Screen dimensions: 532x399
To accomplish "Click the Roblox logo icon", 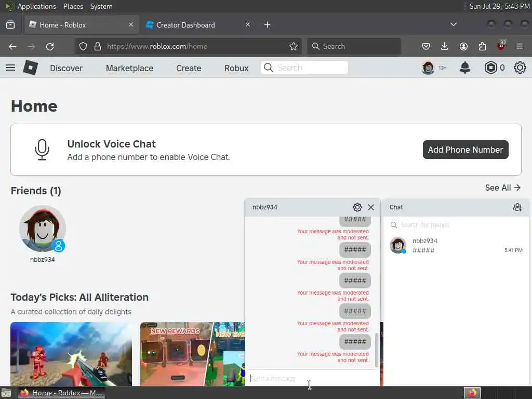I will tap(31, 68).
